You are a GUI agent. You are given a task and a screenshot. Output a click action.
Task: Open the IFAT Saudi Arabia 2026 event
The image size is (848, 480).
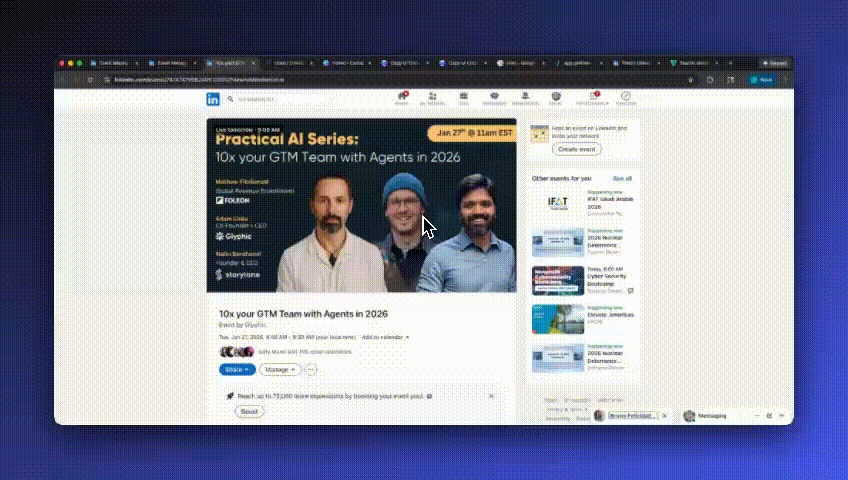610,203
